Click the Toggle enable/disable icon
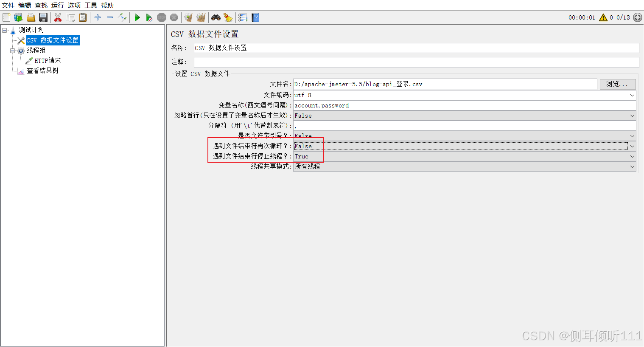Viewport: 644px width, 347px height. coord(122,17)
